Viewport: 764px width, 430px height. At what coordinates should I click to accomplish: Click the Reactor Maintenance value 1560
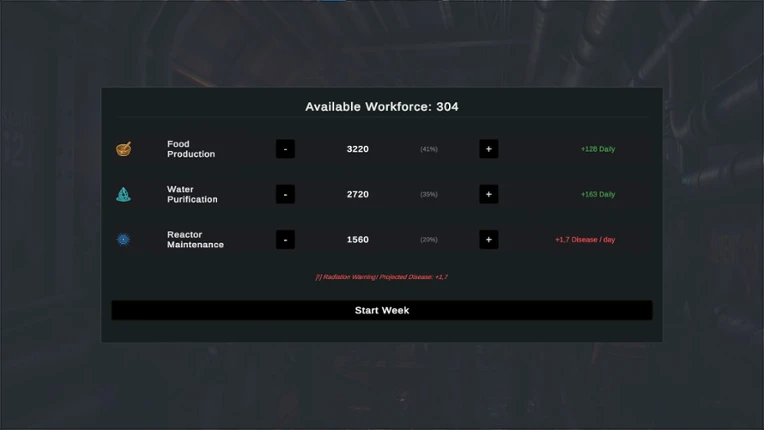coord(357,240)
